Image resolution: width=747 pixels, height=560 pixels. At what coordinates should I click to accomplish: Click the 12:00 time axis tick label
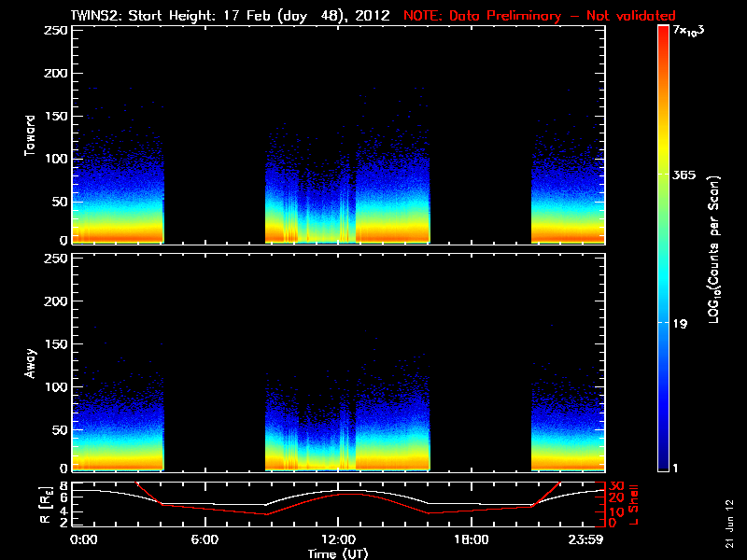[337, 539]
